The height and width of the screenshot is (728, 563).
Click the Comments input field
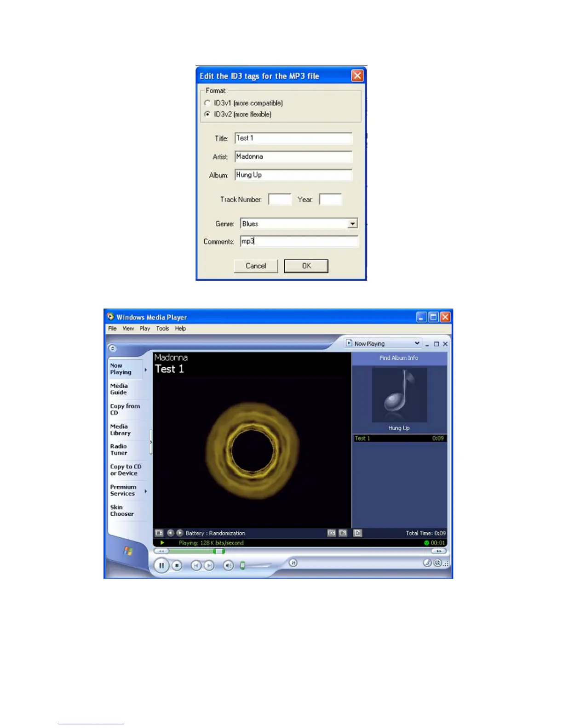[x=299, y=241]
